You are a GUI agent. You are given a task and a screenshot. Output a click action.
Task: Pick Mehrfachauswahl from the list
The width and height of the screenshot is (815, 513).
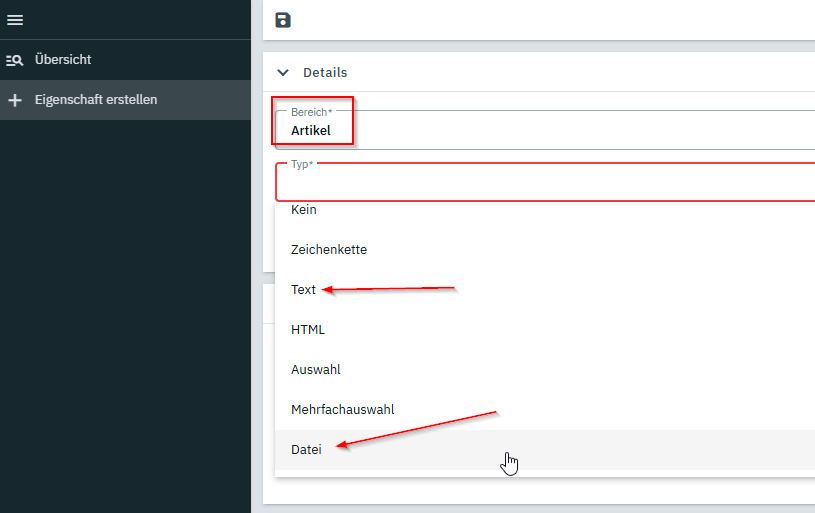[x=342, y=409]
